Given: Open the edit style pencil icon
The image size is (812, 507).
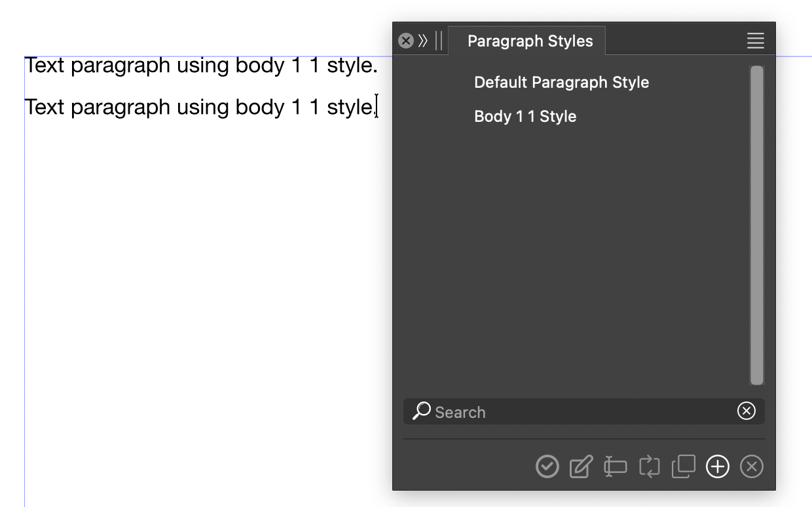Looking at the screenshot, I should 581,467.
